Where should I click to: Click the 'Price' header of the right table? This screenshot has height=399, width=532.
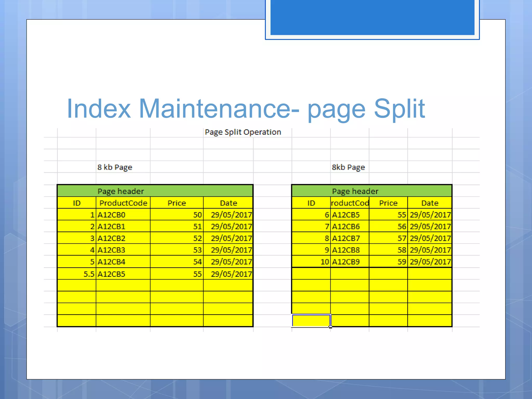coord(388,203)
